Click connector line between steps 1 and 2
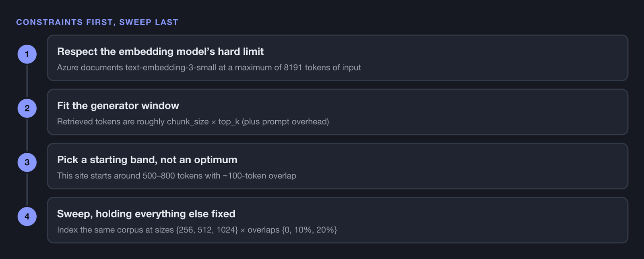The image size is (644, 259). tap(27, 81)
